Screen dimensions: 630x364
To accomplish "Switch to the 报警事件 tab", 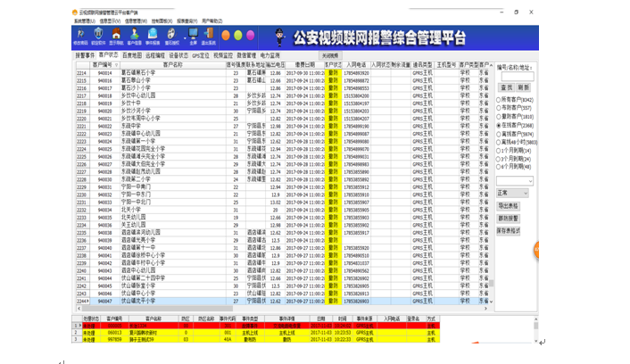I will (x=85, y=55).
